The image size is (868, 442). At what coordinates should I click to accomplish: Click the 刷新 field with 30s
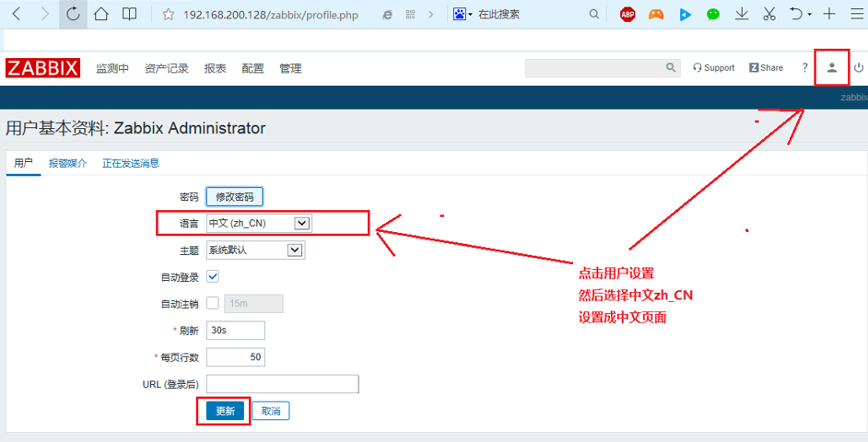coord(236,330)
